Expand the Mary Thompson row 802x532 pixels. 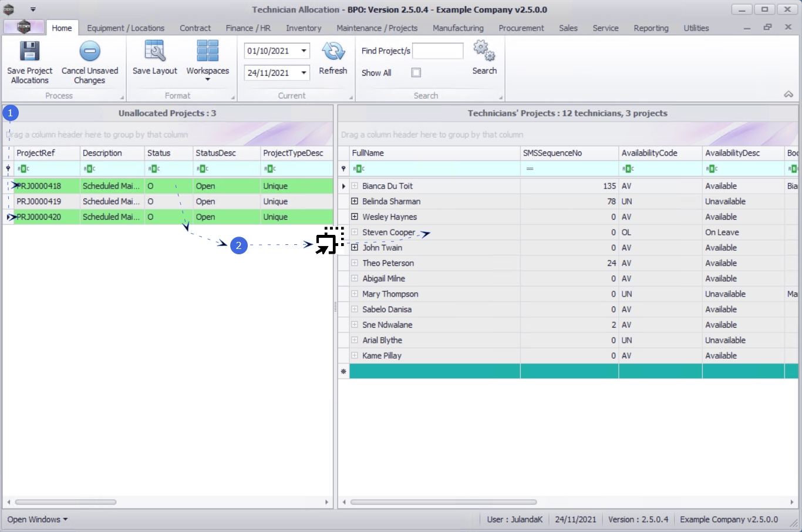click(x=355, y=294)
